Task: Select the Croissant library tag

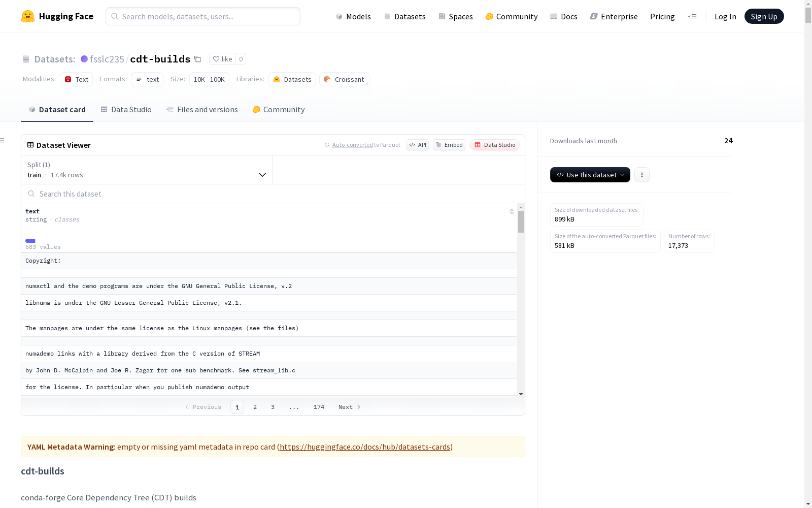Action: (344, 79)
